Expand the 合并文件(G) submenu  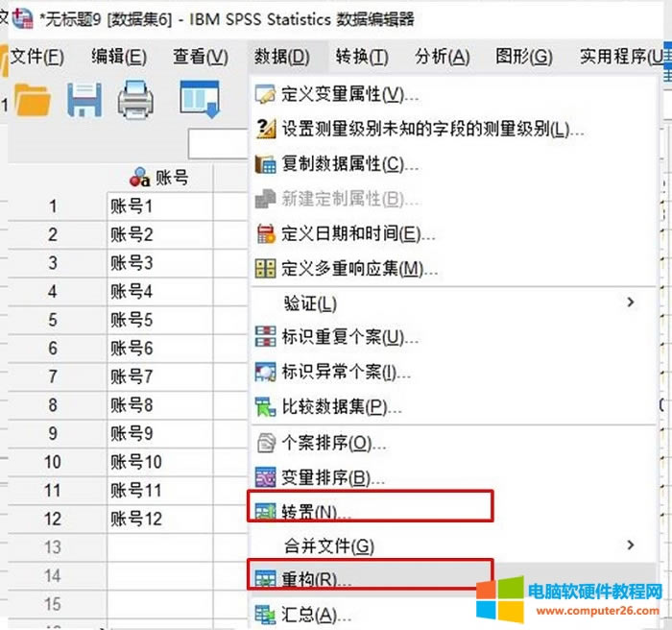[329, 545]
